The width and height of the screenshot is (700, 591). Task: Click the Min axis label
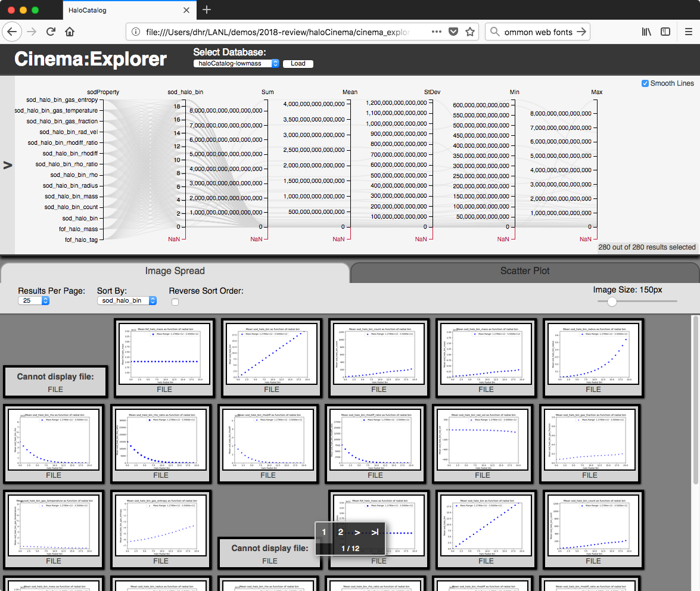pyautogui.click(x=514, y=92)
